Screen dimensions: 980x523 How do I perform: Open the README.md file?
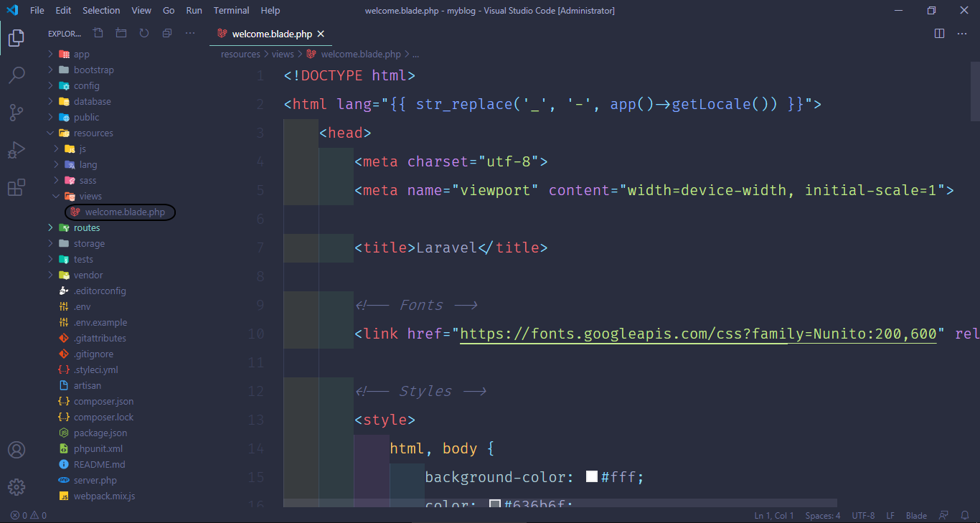point(99,464)
